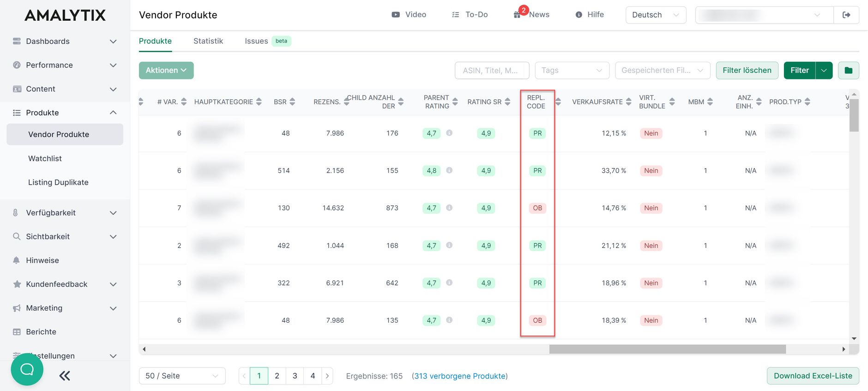
Task: Open the Gespeicherten Filter dropdown
Action: (662, 70)
